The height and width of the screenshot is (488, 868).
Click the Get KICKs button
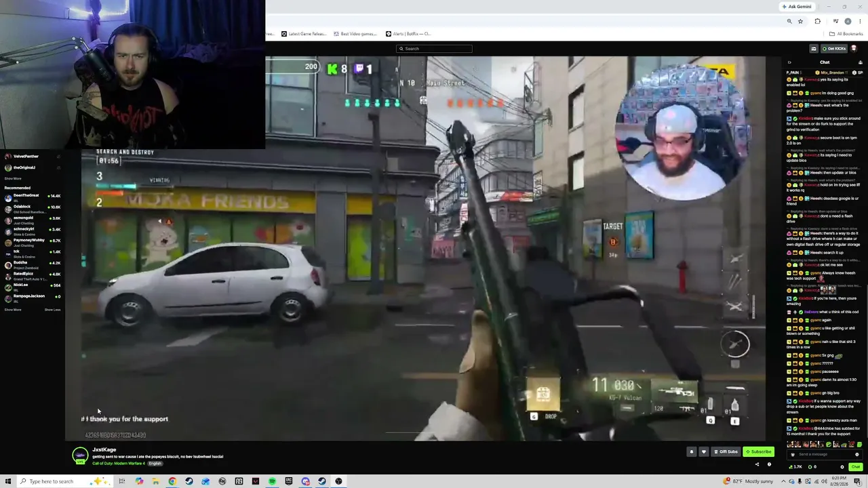(834, 49)
